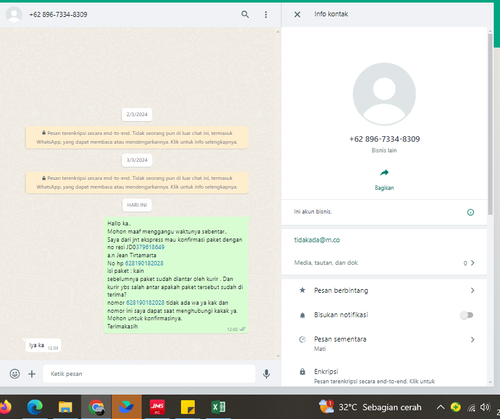Toggle Bisukan notifikasi switch
The image size is (500, 419).
(467, 315)
